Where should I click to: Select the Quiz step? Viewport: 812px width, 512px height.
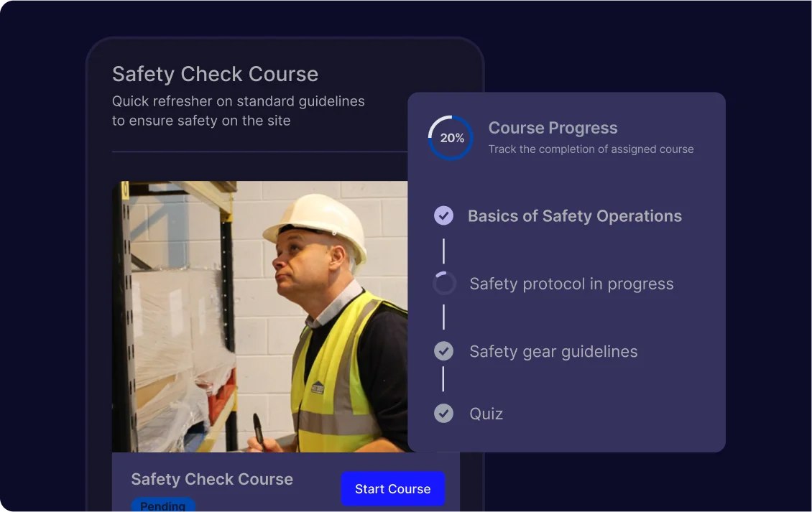486,414
